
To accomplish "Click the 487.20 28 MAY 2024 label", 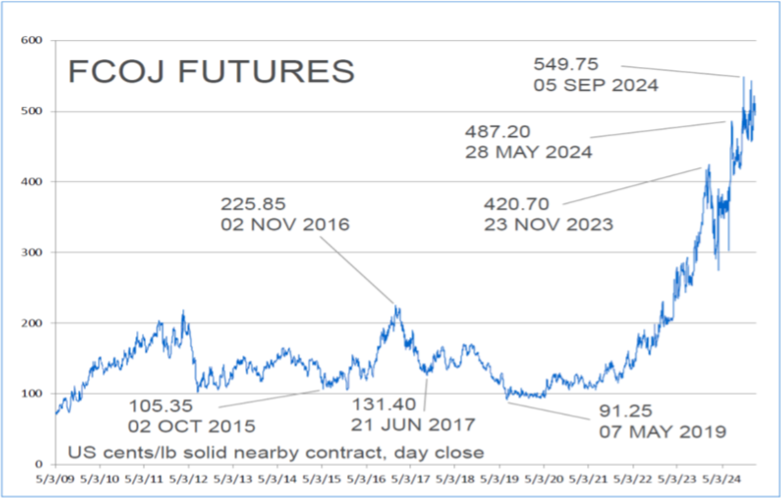I will tap(528, 142).
